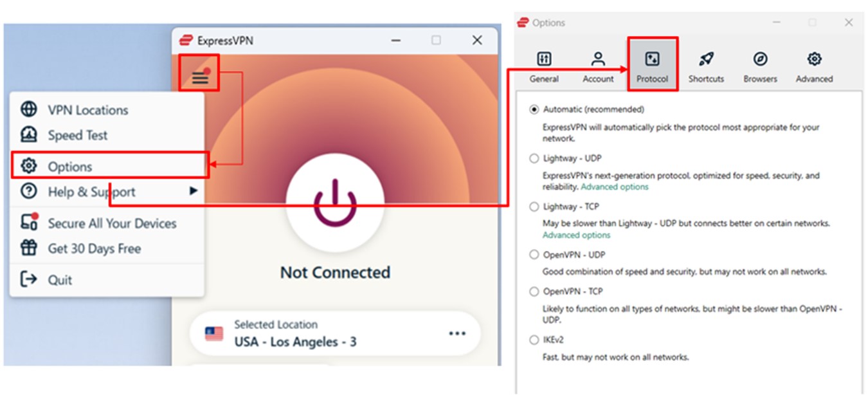Run a Speed Test from the menu
The image size is (868, 395).
coord(78,135)
